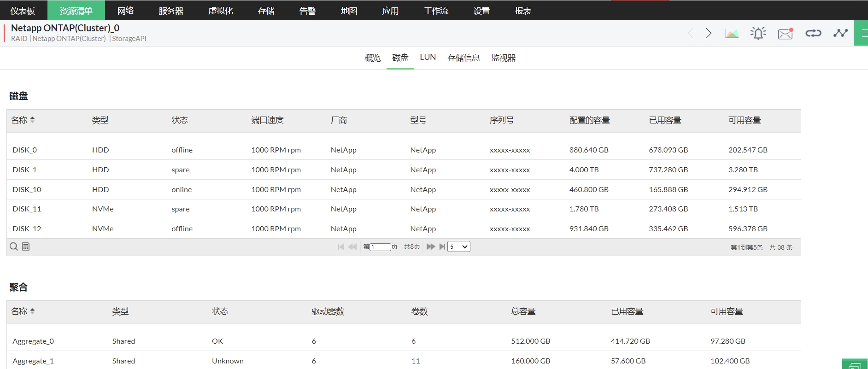Switch to the 概览 tab
The height and width of the screenshot is (369, 868).
point(373,58)
